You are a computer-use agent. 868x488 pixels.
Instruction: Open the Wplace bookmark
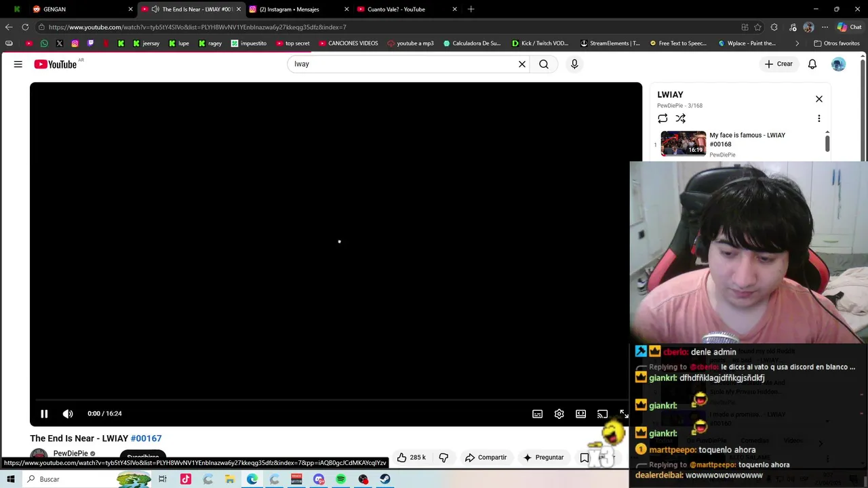point(747,43)
